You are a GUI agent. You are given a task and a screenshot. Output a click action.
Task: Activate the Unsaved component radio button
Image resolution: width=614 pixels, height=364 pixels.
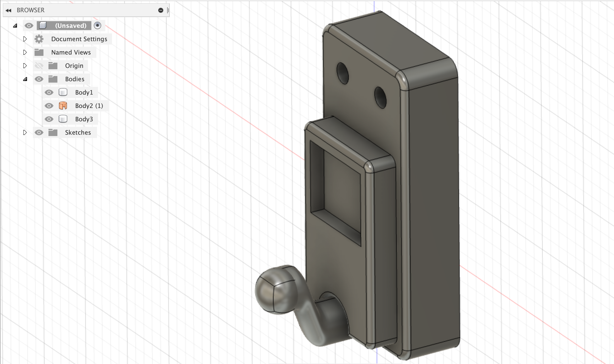(98, 26)
